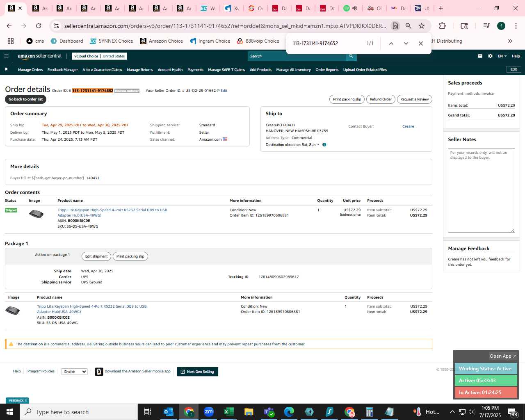Open Chrome zoom magnifier in address bar
Screen dimensions: 525x420
click(409, 26)
